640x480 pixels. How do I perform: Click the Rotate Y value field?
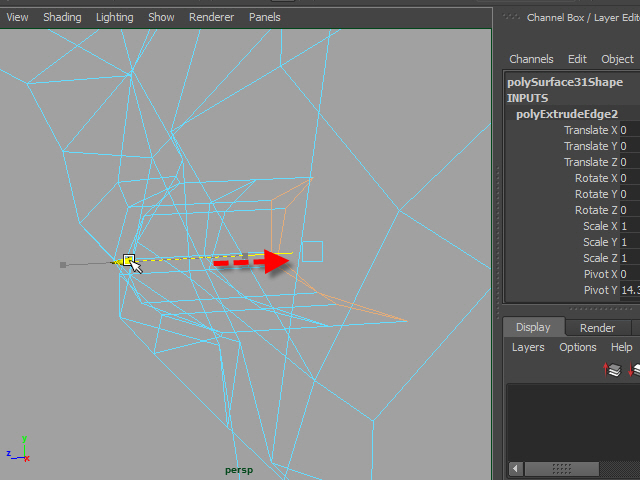click(x=630, y=194)
